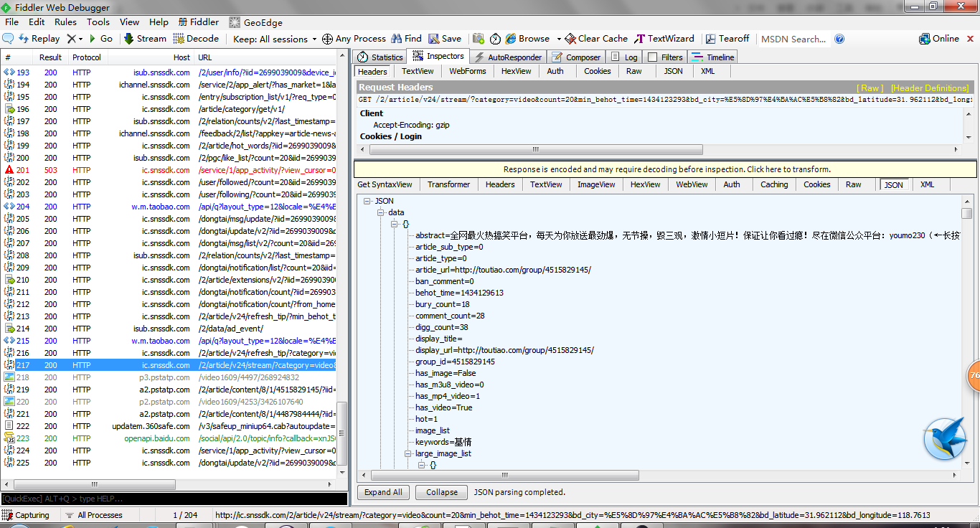Toggle the Decode toolbar option

click(197, 39)
